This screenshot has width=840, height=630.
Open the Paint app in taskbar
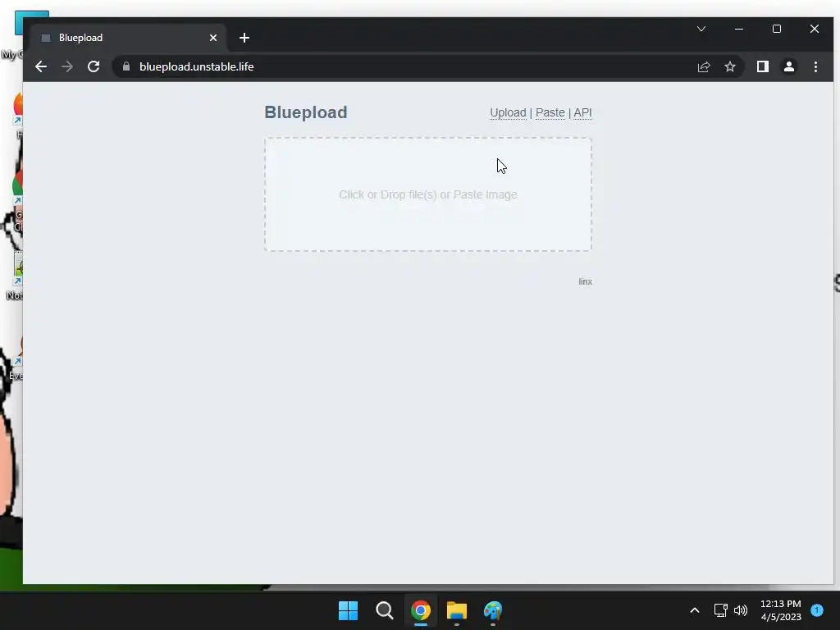[x=493, y=610]
